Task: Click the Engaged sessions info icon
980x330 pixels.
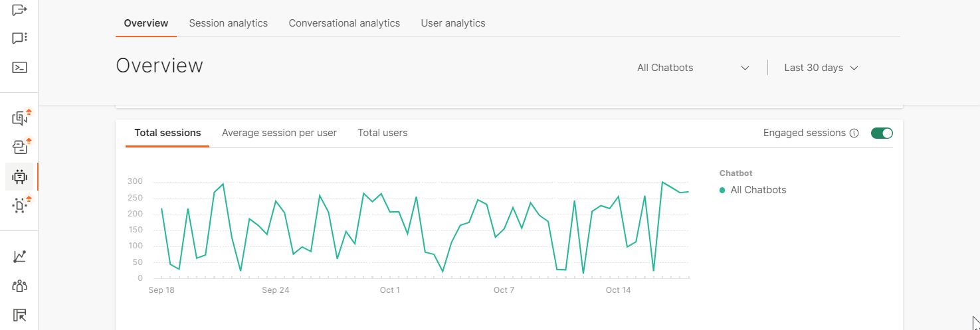Action: [854, 133]
